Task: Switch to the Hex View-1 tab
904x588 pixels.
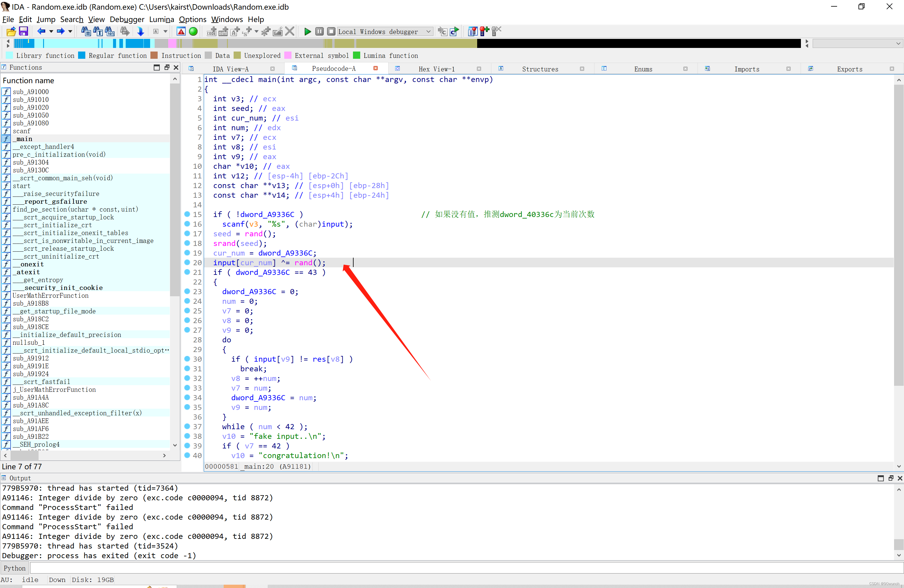Action: click(436, 69)
